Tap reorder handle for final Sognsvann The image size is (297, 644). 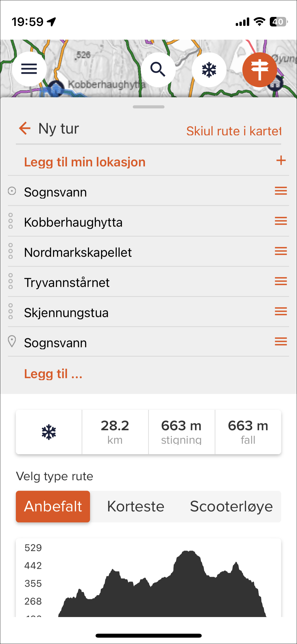tap(281, 341)
